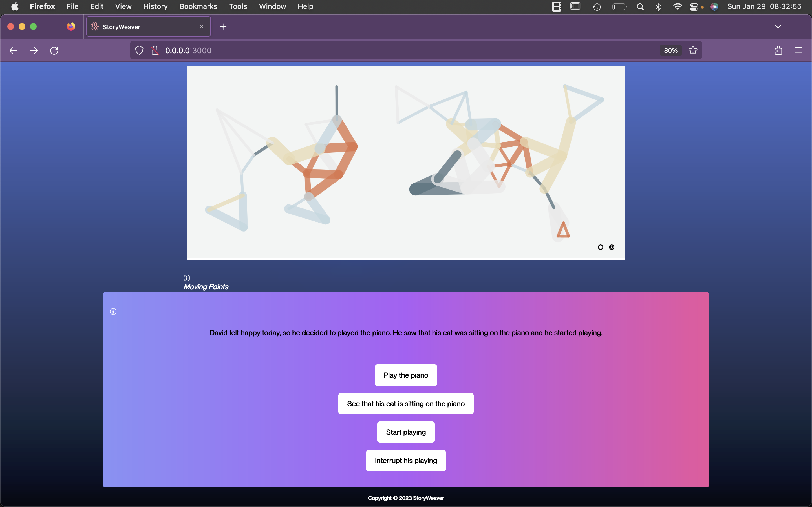Open Firefox hamburger application menu

(x=798, y=51)
